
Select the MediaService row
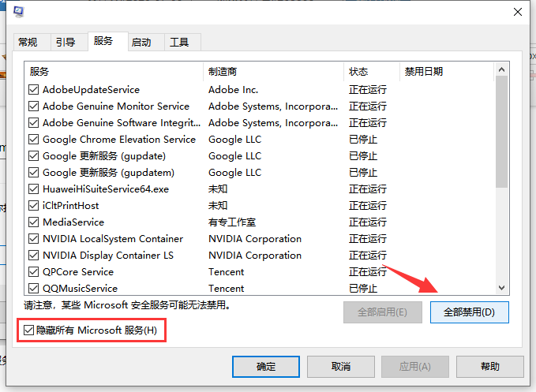(x=73, y=222)
